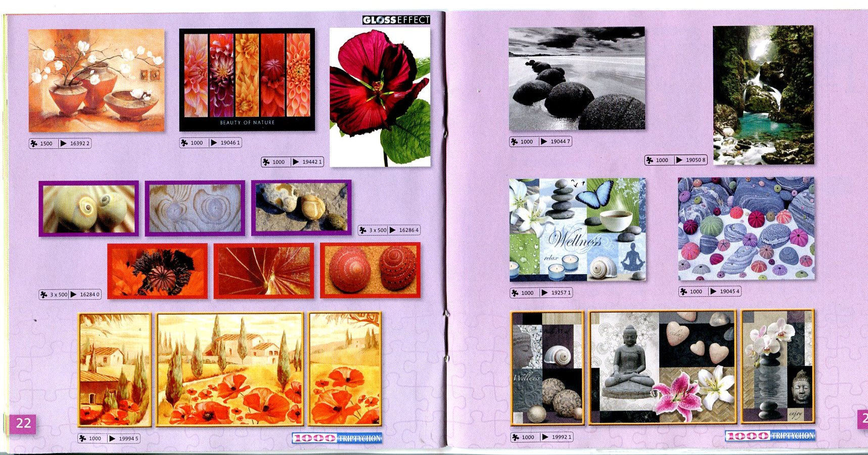Select the black and white beach stones image
Image resolution: width=868 pixels, height=455 pixels.
(577, 79)
